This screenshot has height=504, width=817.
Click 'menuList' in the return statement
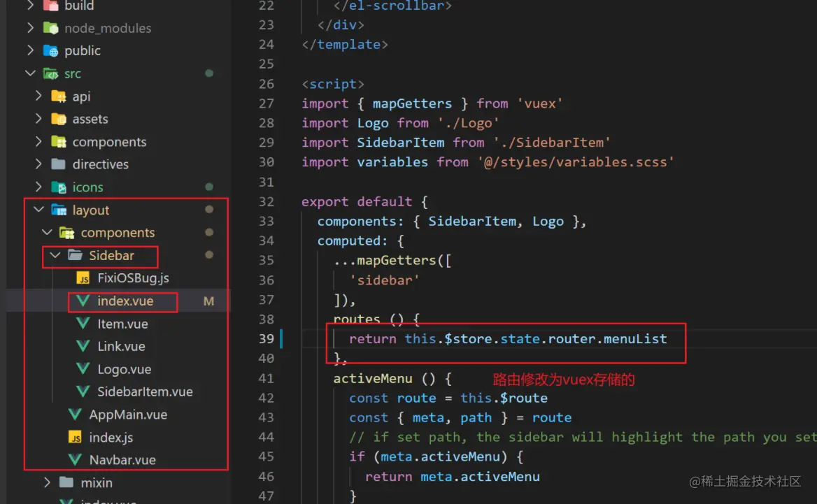635,338
